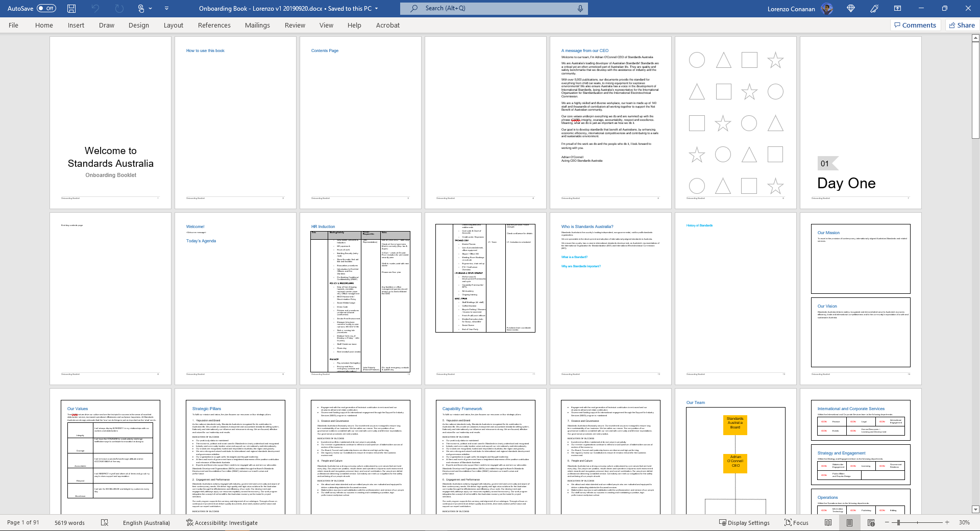Click the vertical scrollbar up arrow

point(975,38)
